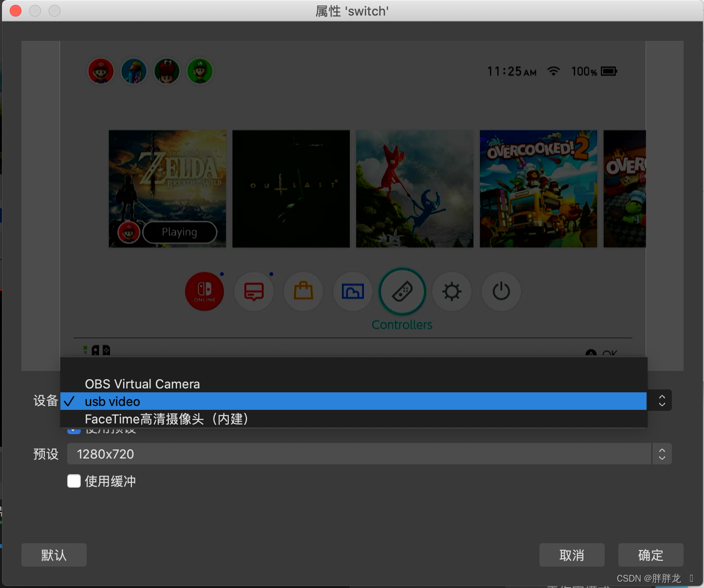Click the Nintendo Switch Online icon in preview
Screen dimensions: 704x588
click(204, 291)
